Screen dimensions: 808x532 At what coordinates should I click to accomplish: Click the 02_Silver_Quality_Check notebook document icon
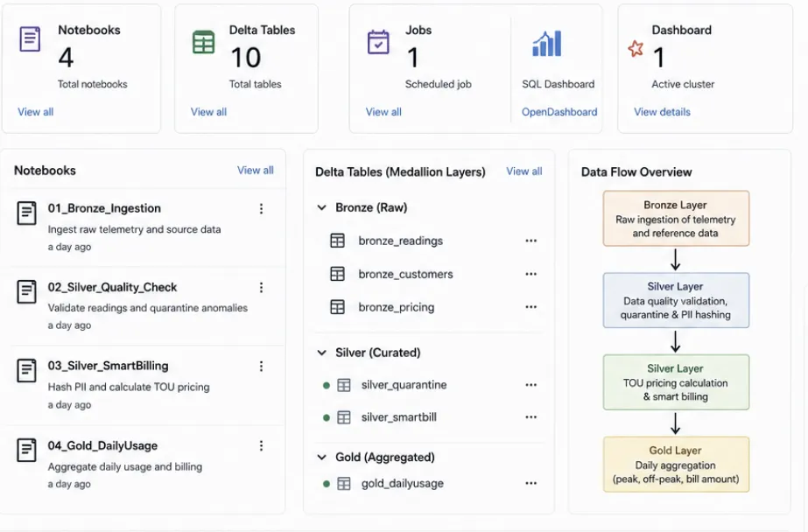(x=27, y=291)
